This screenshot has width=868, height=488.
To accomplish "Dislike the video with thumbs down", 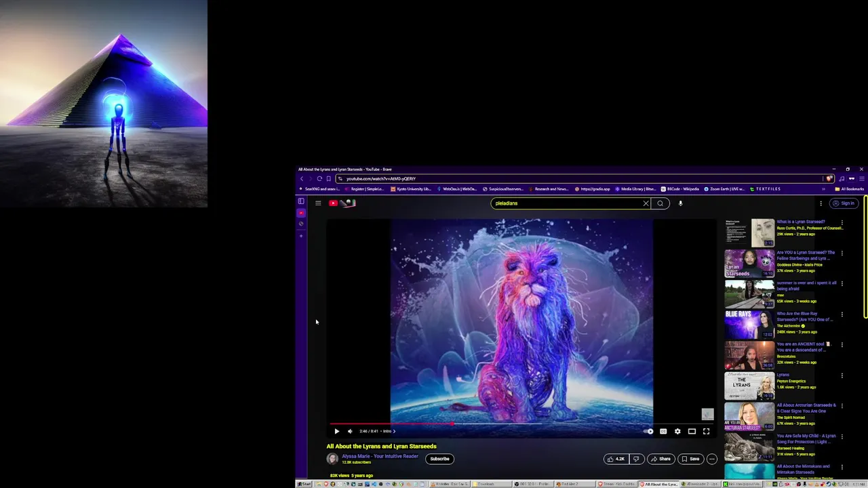I will pos(636,459).
